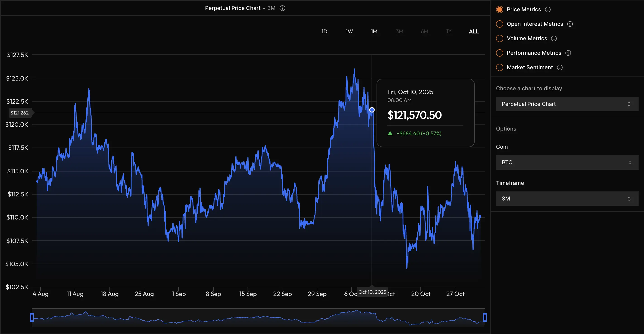Click the Oct 10, 2025 date marker below the chart

coord(372,292)
